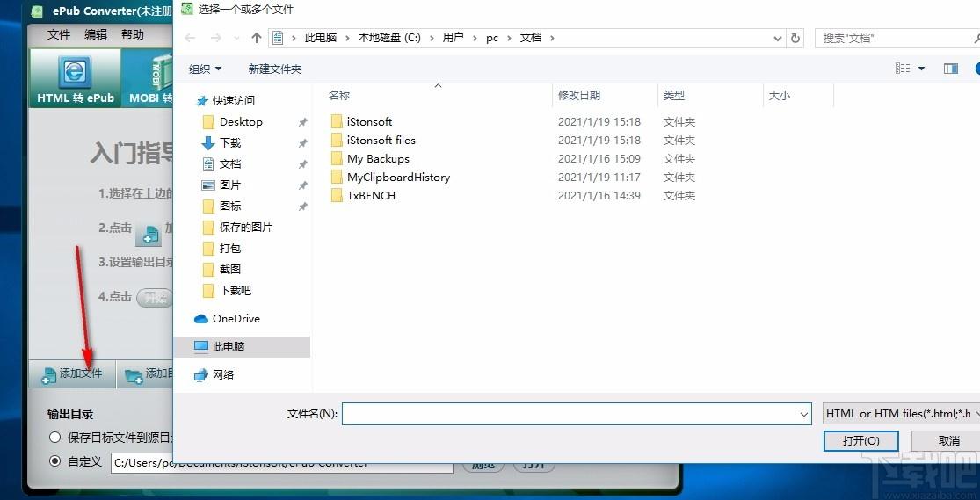Open 保存的图片 folder in sidebar
Screen dimensions: 980x500
pyautogui.click(x=245, y=228)
